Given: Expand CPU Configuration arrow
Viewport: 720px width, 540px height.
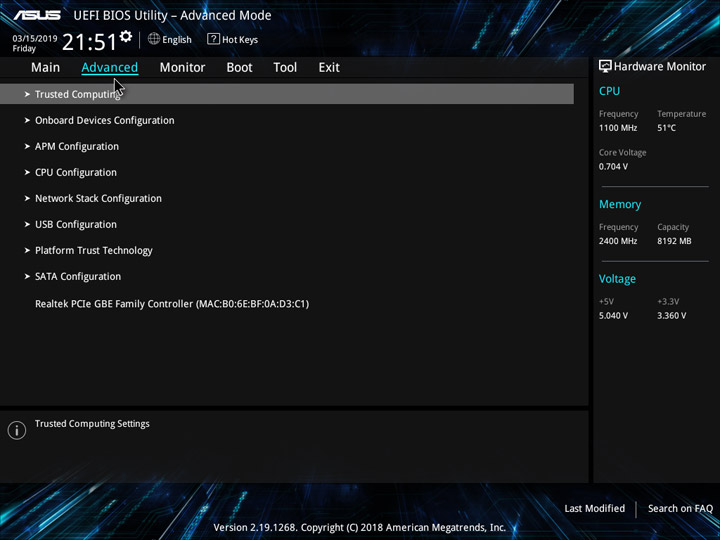Looking at the screenshot, I should point(27,173).
